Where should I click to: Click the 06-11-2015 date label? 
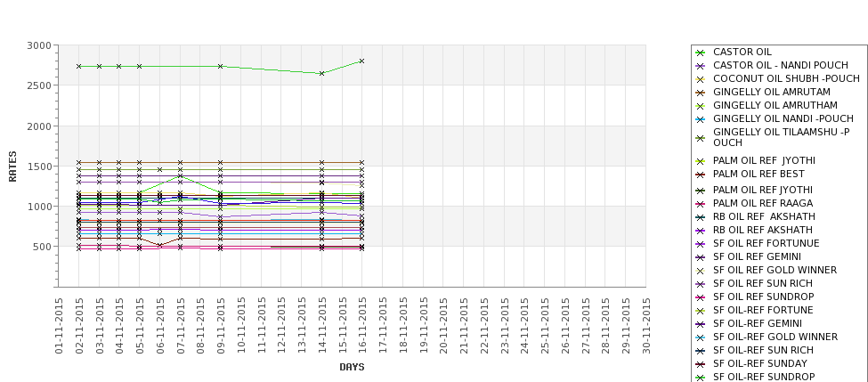point(160,326)
